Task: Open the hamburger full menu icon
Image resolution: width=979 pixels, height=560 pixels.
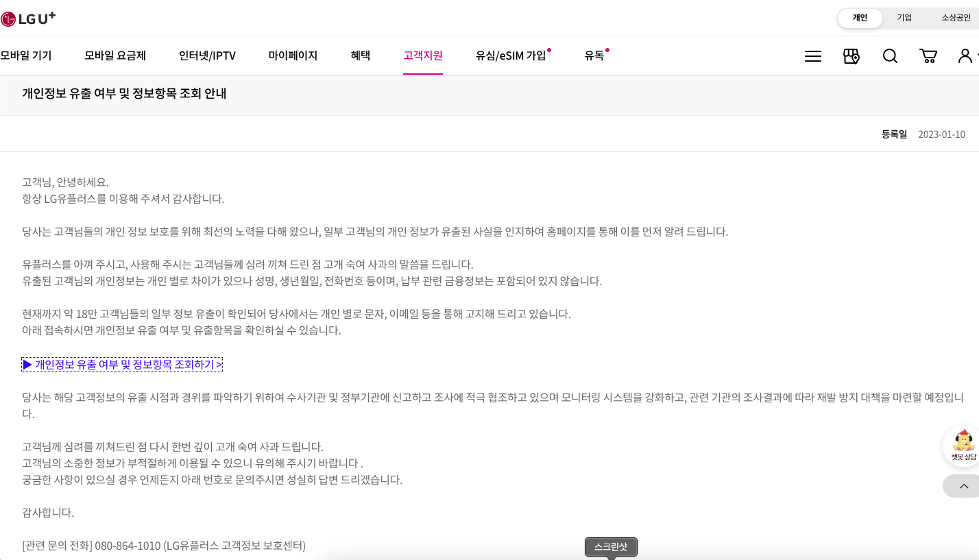Action: point(813,56)
